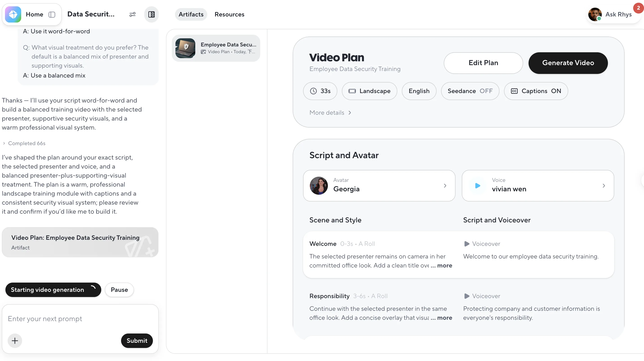The height and width of the screenshot is (361, 644).
Task: Click the app logo icon beside Home
Action: click(13, 14)
